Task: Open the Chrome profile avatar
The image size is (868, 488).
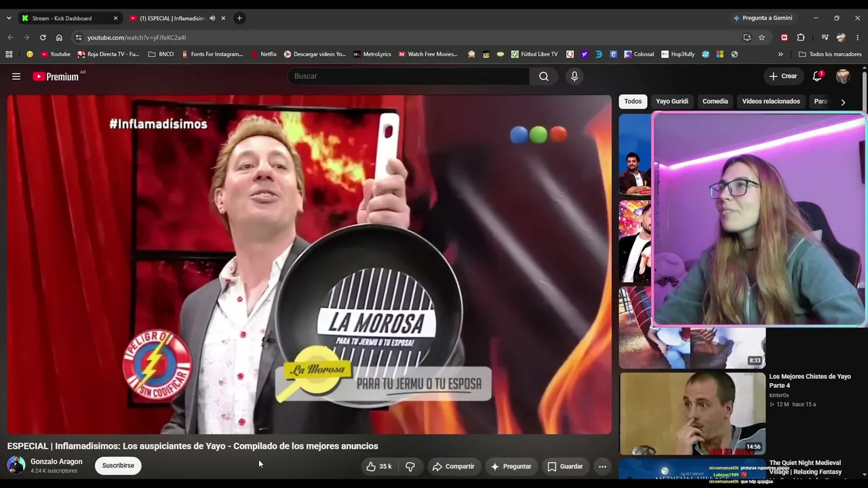Action: (x=842, y=37)
